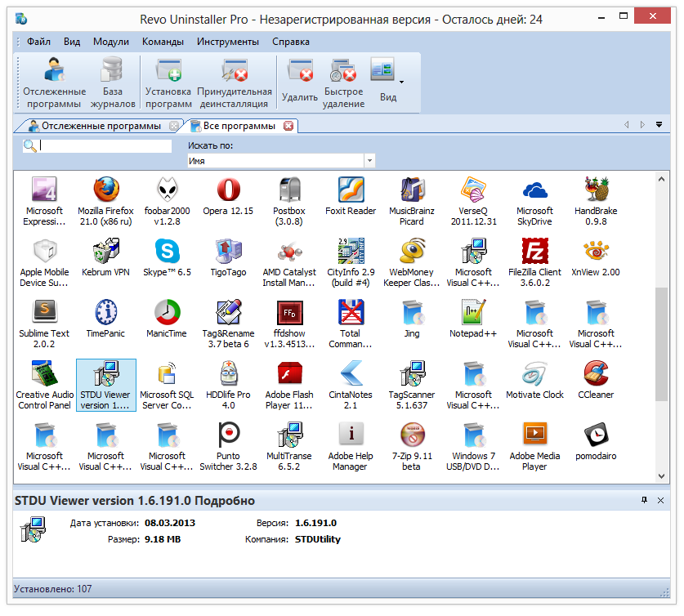Switch to the Отслеженные программы tab
The height and width of the screenshot is (616, 684).
[x=101, y=126]
